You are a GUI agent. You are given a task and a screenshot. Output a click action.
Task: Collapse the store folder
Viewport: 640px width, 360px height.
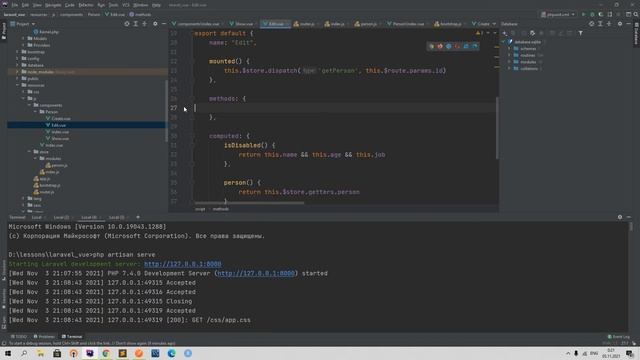(29, 152)
